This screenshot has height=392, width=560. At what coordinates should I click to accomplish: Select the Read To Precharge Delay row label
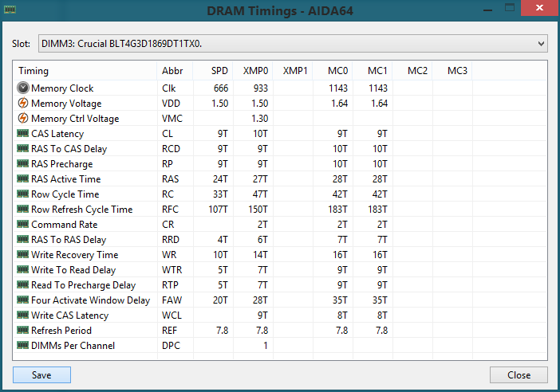(84, 285)
